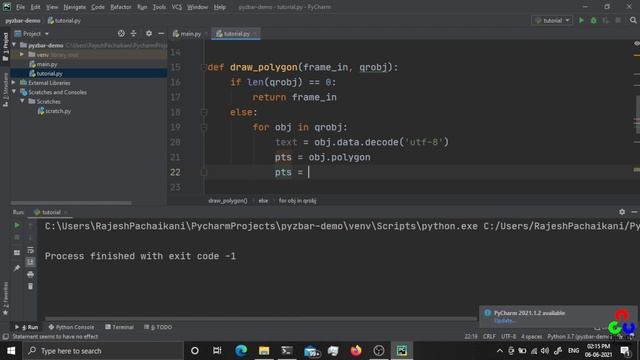Open Project panel settings gear
Image resolution: width=640 pixels, height=360 pixels.
click(x=149, y=33)
